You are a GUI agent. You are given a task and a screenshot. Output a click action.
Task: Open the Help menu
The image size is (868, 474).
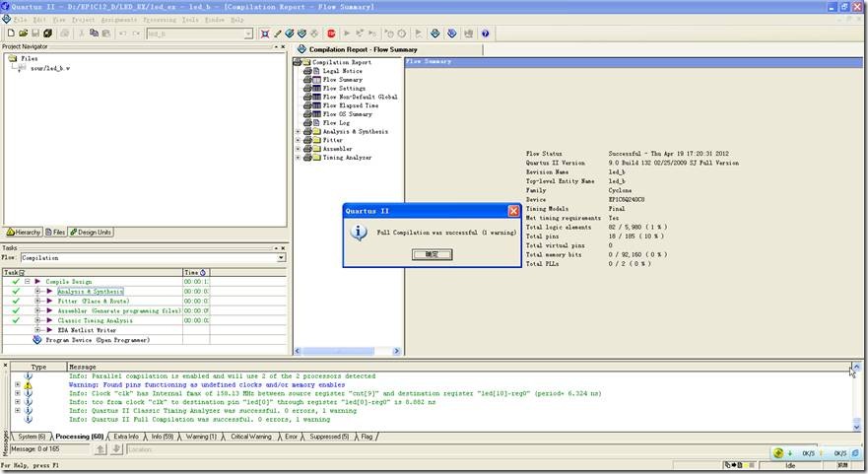coord(236,20)
